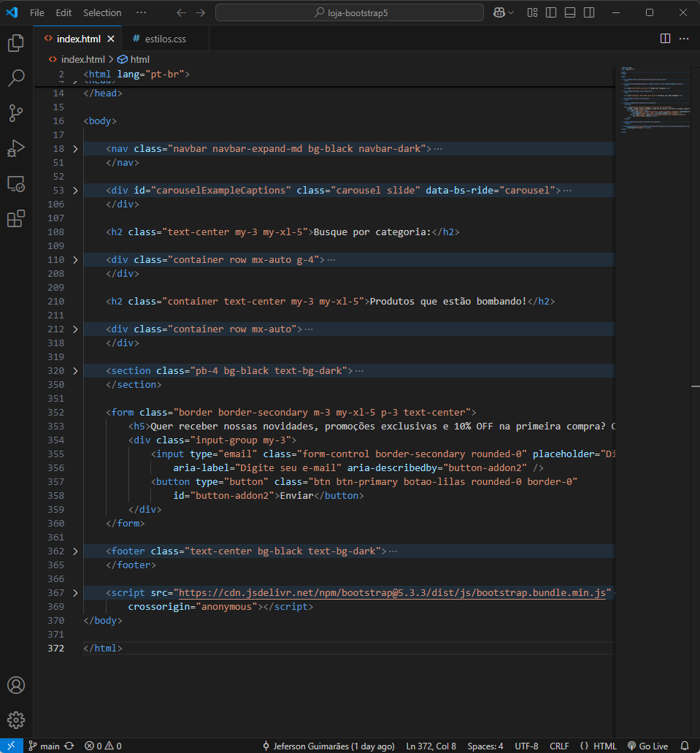Image resolution: width=700 pixels, height=753 pixels.
Task: Synchronize changes in status bar
Action: click(x=69, y=746)
